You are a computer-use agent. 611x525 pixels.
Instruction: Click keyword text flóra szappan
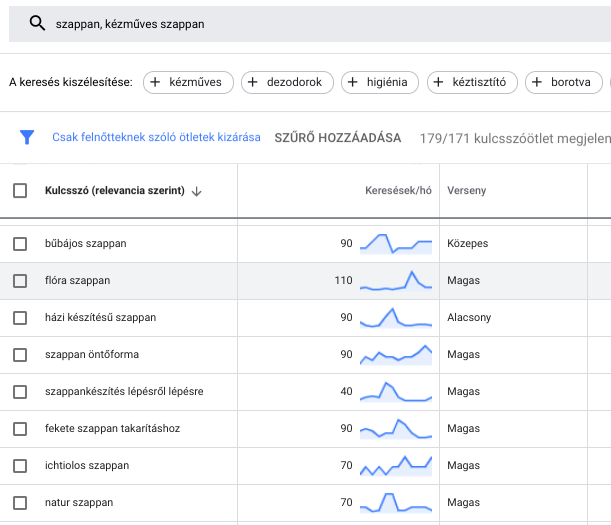point(78,281)
